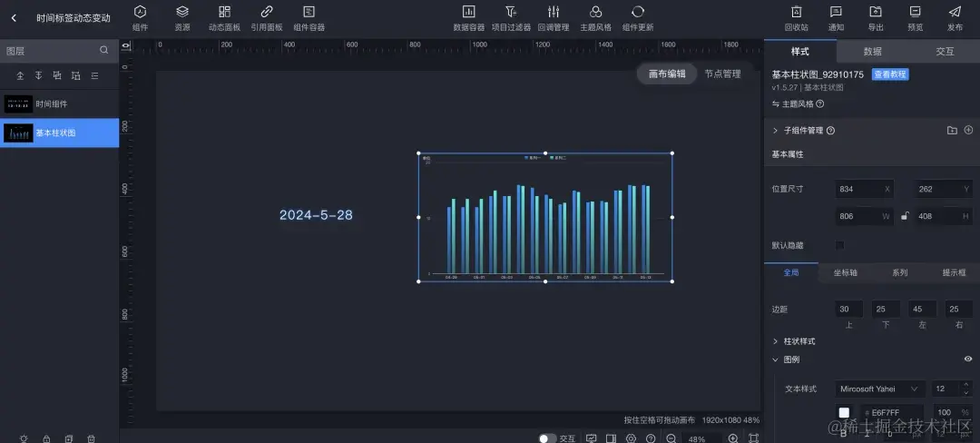Screen dimensions: 980x443
Task: Click the fit-to-screen canvas icon
Action: 754,438
